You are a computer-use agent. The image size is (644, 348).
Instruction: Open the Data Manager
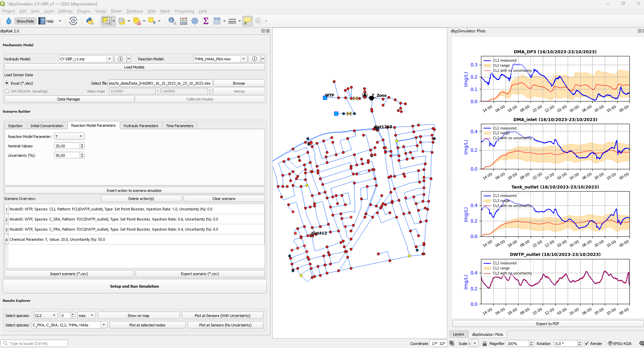coord(69,99)
